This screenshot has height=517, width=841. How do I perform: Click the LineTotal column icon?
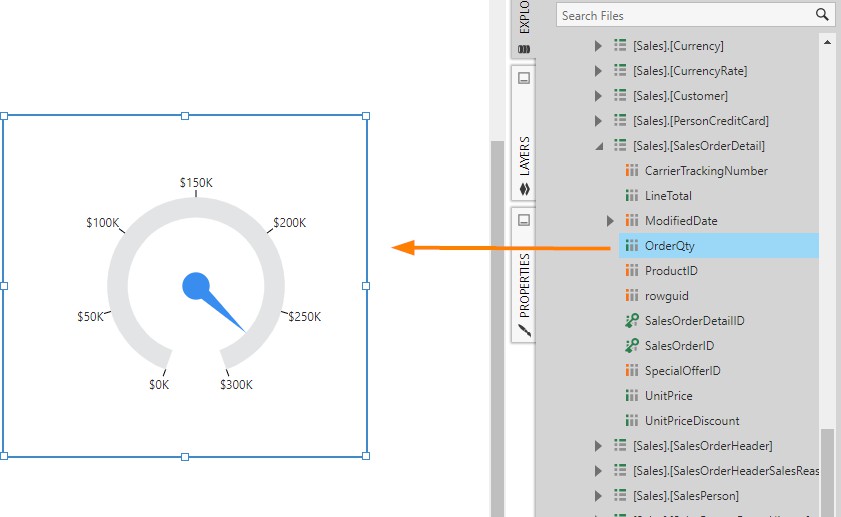(x=631, y=196)
